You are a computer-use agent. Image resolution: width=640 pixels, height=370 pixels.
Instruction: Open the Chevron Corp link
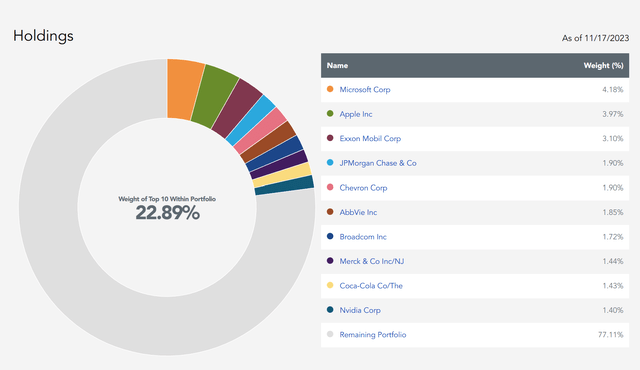[x=363, y=188]
